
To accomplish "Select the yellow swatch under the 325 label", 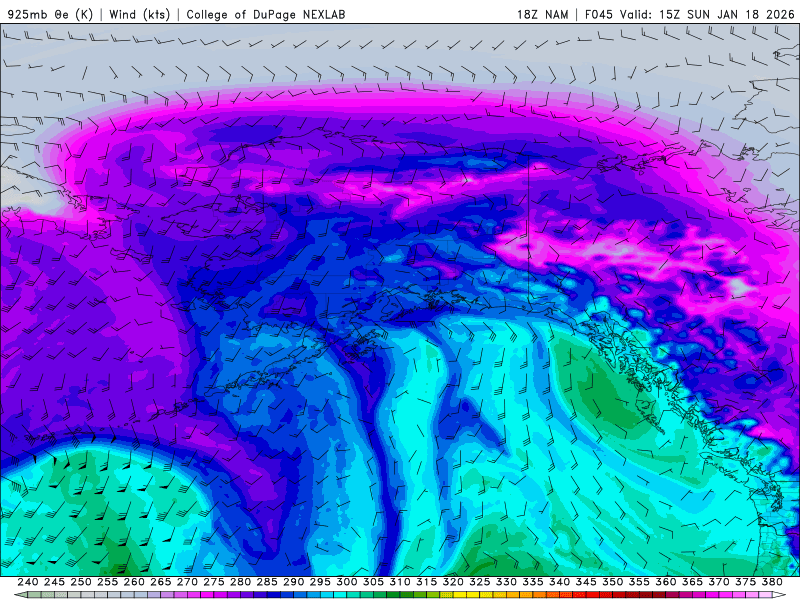I will 486,595.
